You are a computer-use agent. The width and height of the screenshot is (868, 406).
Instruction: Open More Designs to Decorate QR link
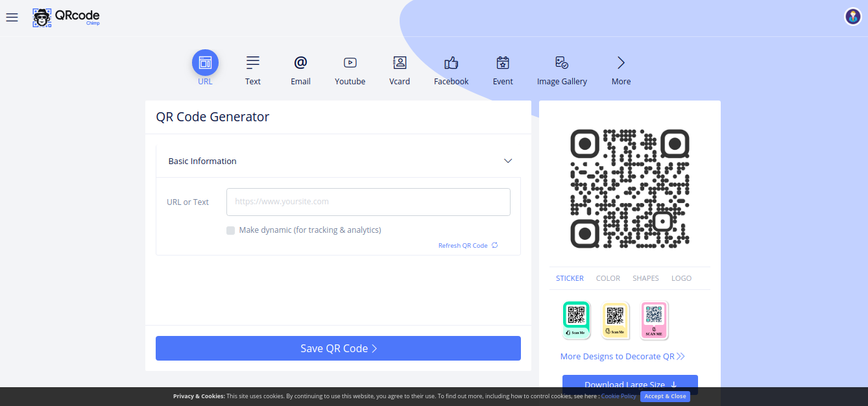[x=623, y=356]
